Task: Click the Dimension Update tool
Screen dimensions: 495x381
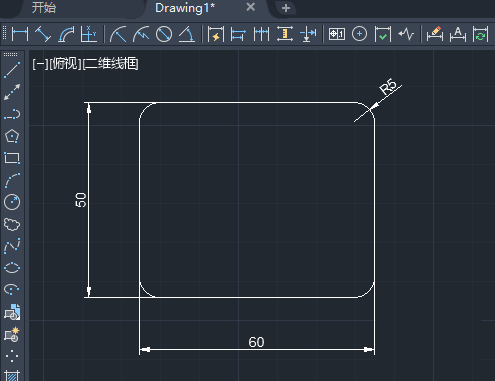Action: (x=481, y=34)
